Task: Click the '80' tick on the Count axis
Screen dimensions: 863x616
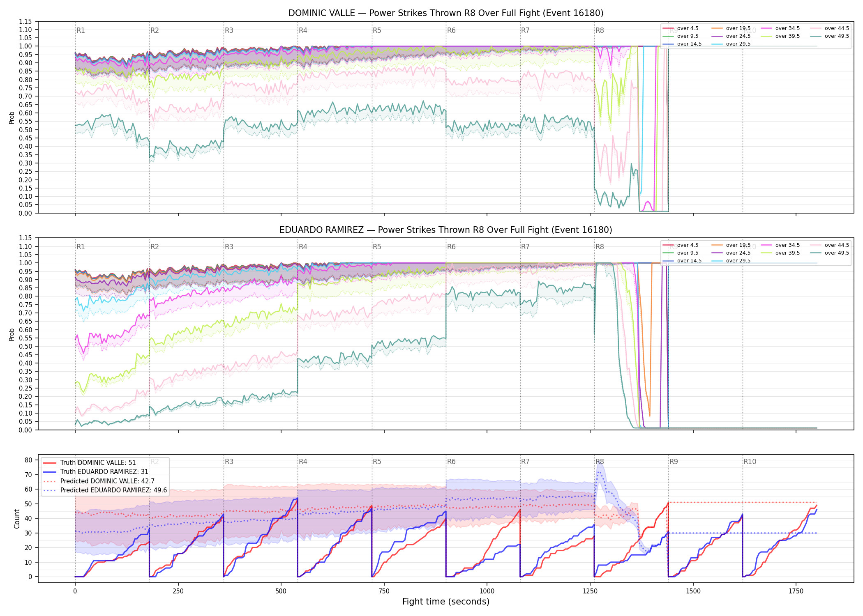Action: tap(28, 460)
